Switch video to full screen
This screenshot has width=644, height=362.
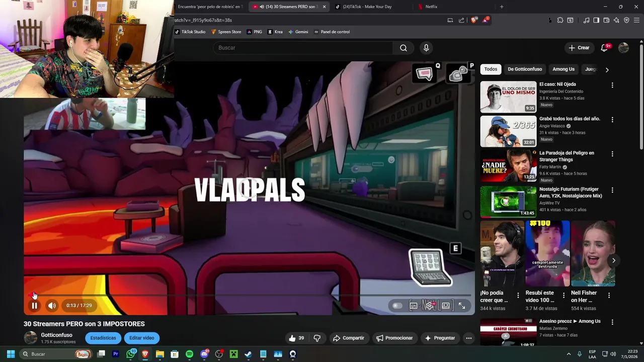click(x=462, y=306)
